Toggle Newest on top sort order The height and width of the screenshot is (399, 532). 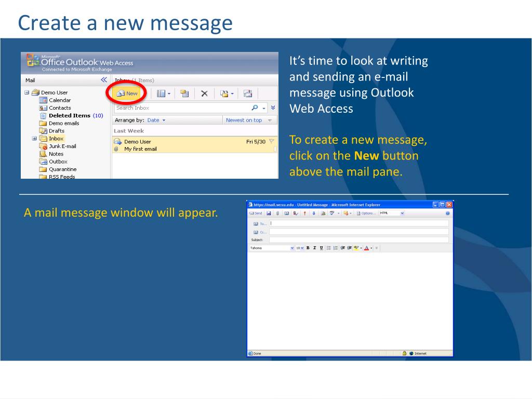point(249,120)
